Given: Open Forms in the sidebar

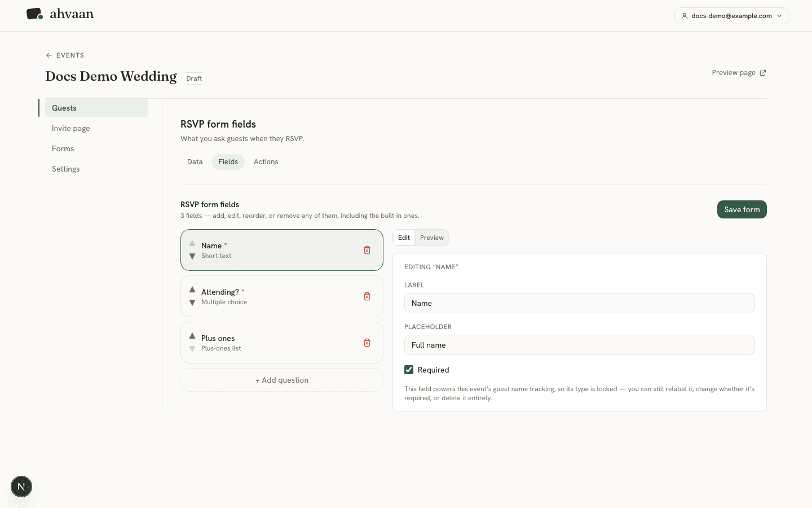Looking at the screenshot, I should [x=96, y=148].
